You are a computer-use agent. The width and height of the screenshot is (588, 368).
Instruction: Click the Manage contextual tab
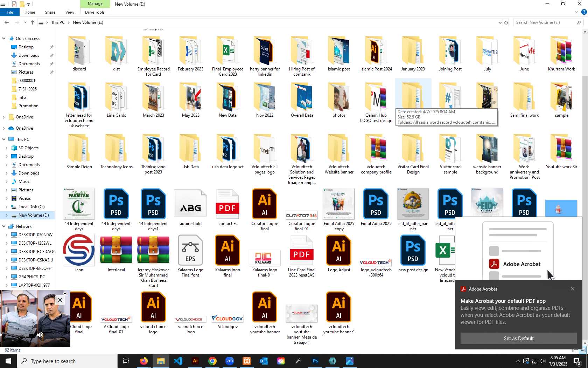[95, 4]
